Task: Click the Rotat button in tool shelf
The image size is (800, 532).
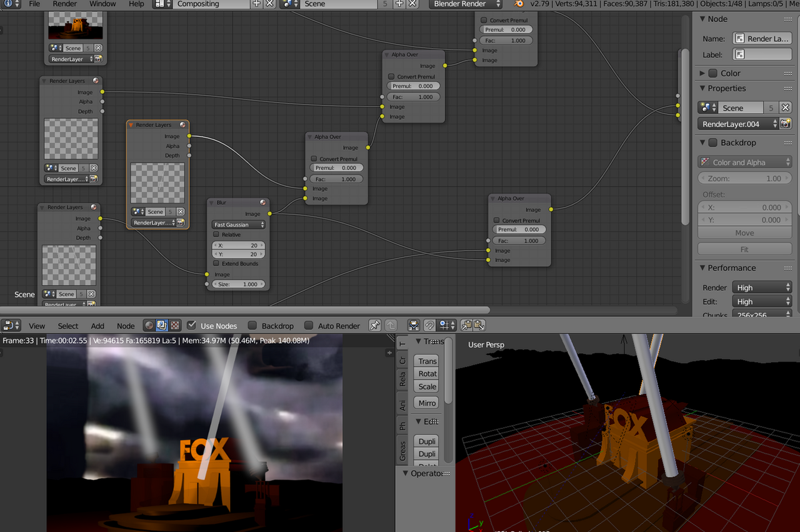Action: (x=427, y=373)
